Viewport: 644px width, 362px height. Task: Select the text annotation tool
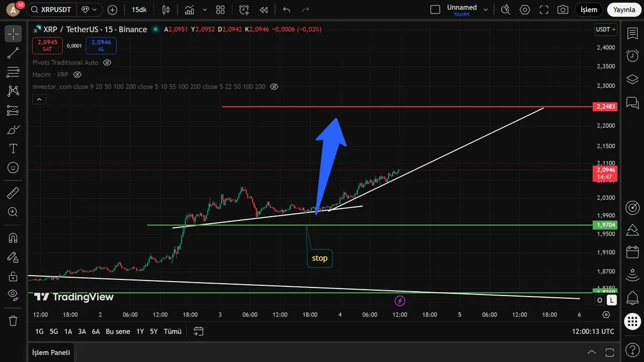point(13,149)
